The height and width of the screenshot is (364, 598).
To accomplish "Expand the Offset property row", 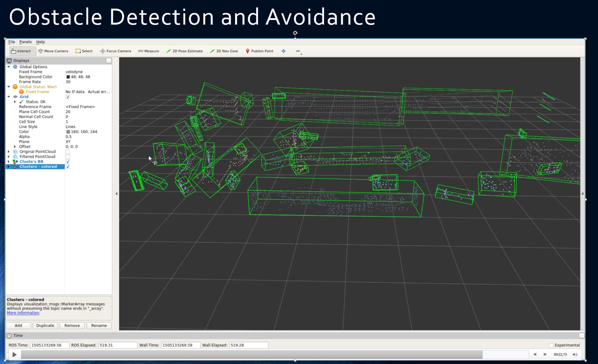I will point(15,147).
